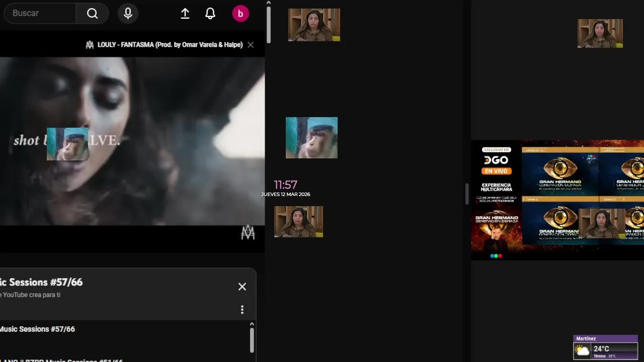
Task: Click the date JUEVES 12 MAR 2026
Action: 286,194
